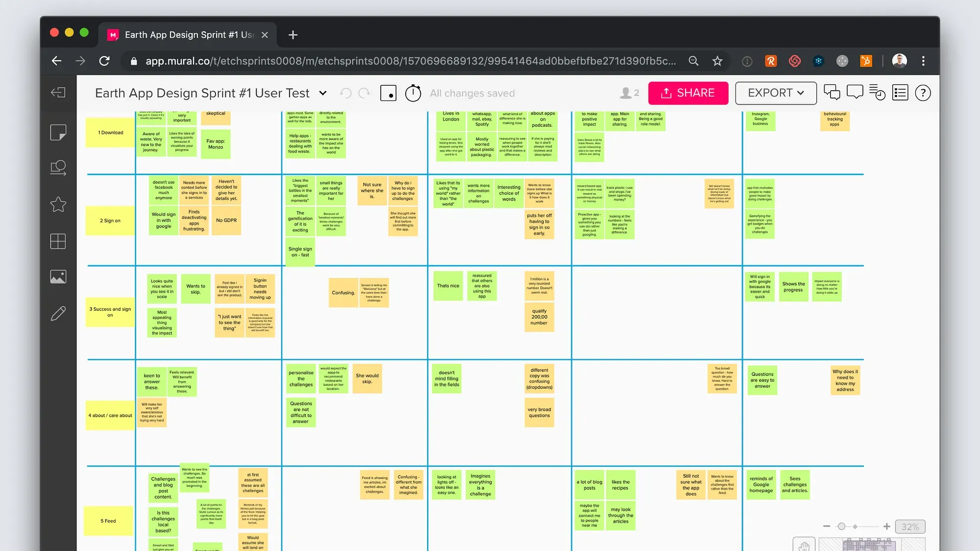This screenshot has width=980, height=551.
Task: Select the pencil draw tool
Action: pyautogui.click(x=58, y=313)
